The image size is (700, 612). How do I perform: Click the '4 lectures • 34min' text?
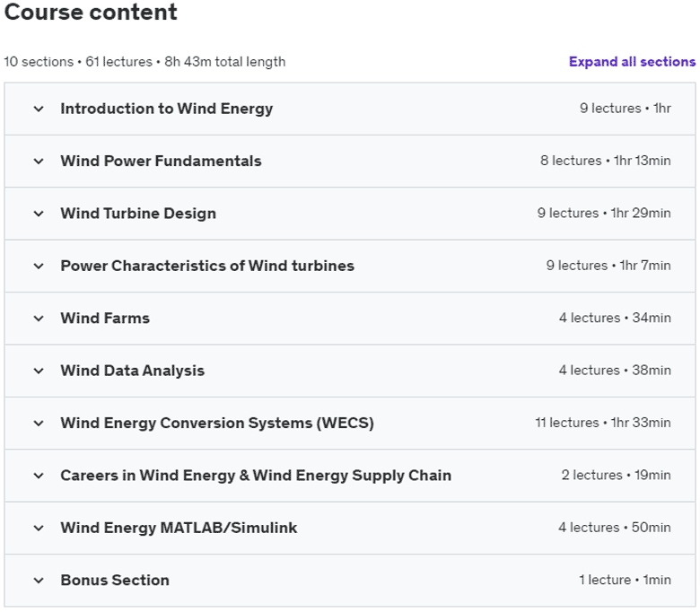tap(615, 318)
